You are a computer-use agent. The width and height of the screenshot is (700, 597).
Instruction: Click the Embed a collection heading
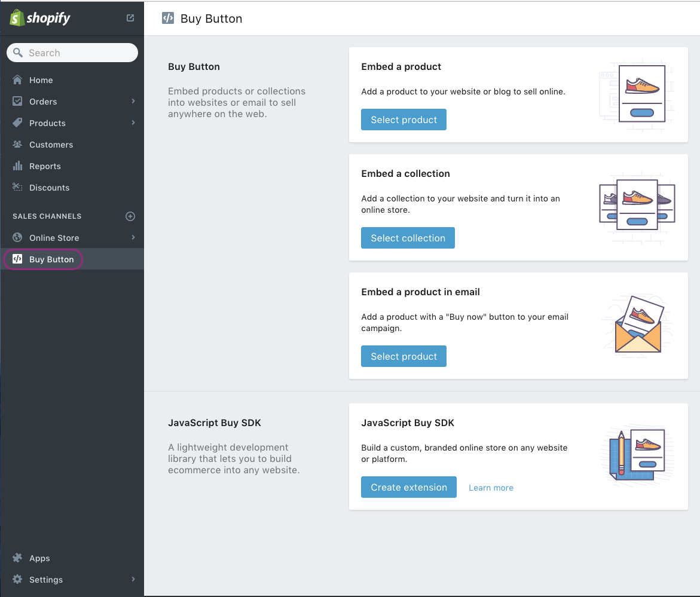point(405,173)
